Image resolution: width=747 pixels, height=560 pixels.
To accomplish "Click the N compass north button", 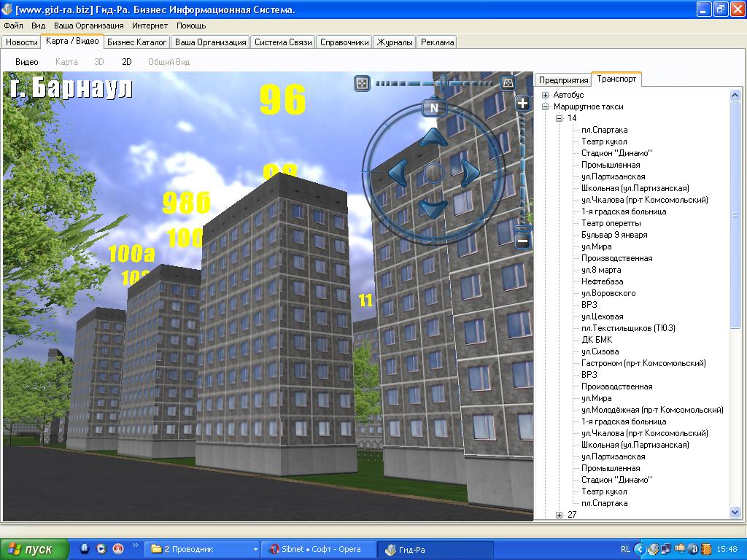I will [x=434, y=109].
